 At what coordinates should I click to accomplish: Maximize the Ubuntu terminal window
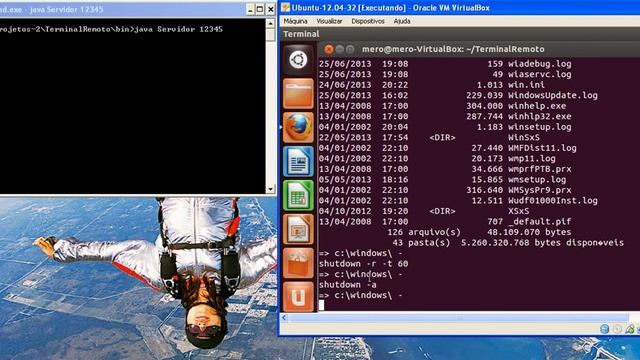tap(350, 49)
